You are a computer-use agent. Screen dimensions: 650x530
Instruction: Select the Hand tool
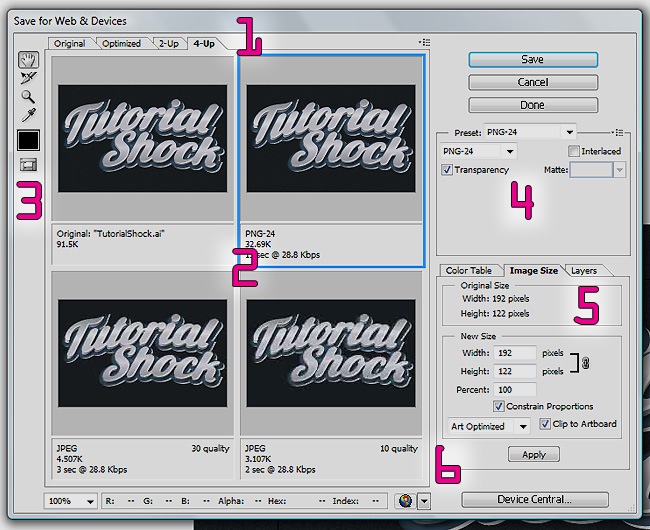coord(28,59)
